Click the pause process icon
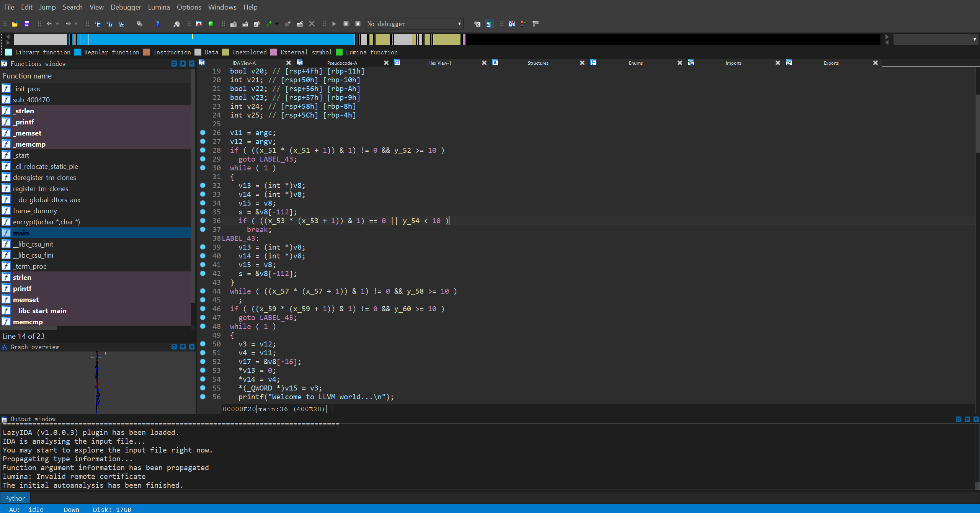Screen dimensions: 980x513 [346, 24]
